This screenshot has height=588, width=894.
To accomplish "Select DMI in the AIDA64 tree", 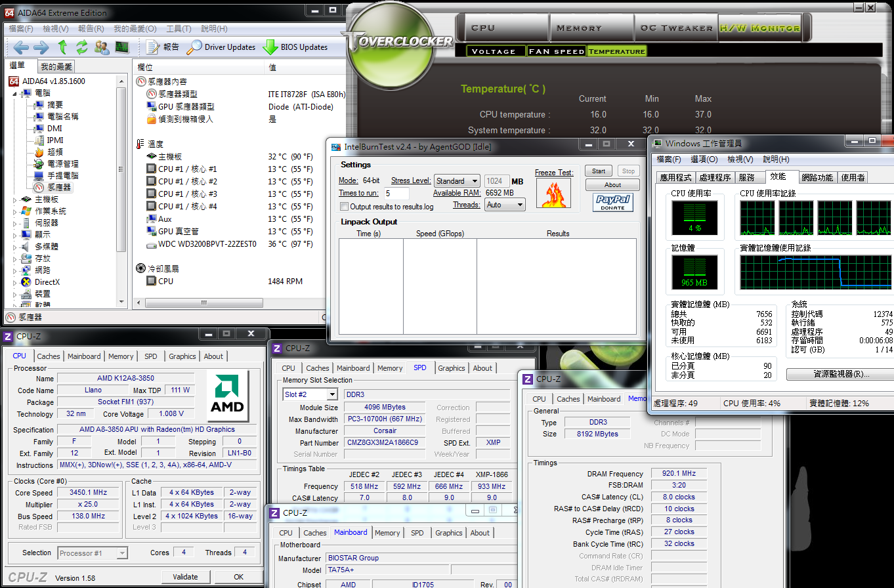I will point(47,129).
